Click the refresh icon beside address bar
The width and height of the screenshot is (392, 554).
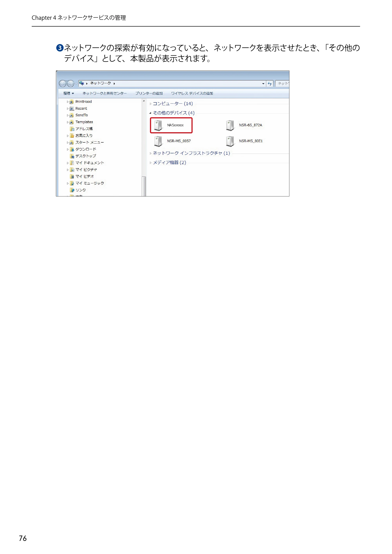tap(270, 83)
